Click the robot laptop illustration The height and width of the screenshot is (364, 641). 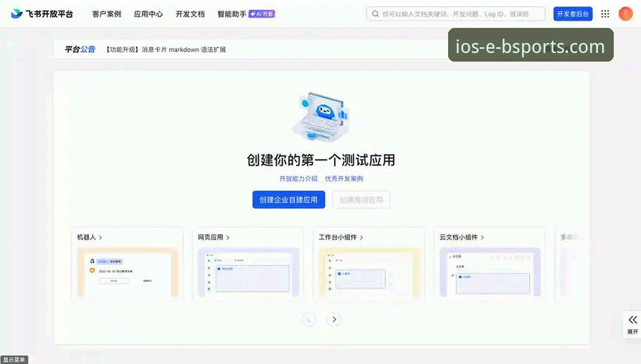coord(321,117)
